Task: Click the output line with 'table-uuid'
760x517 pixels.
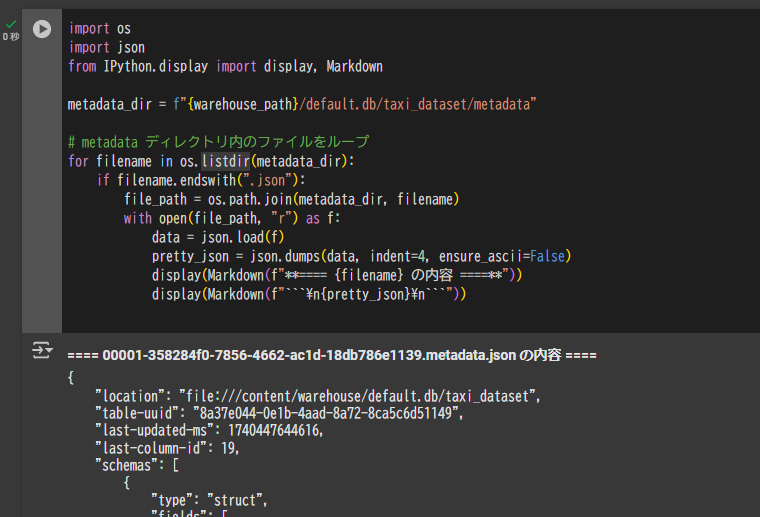Action: click(x=279, y=413)
